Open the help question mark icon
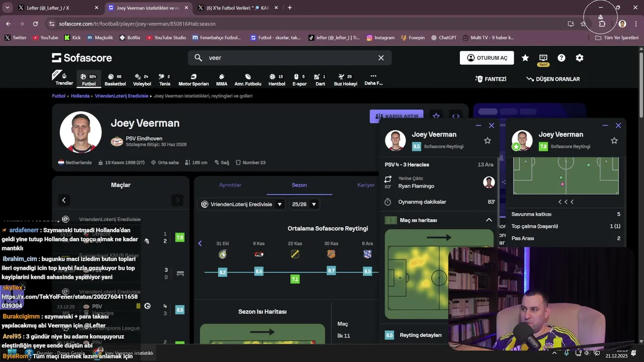The height and width of the screenshot is (362, 644). [x=561, y=58]
